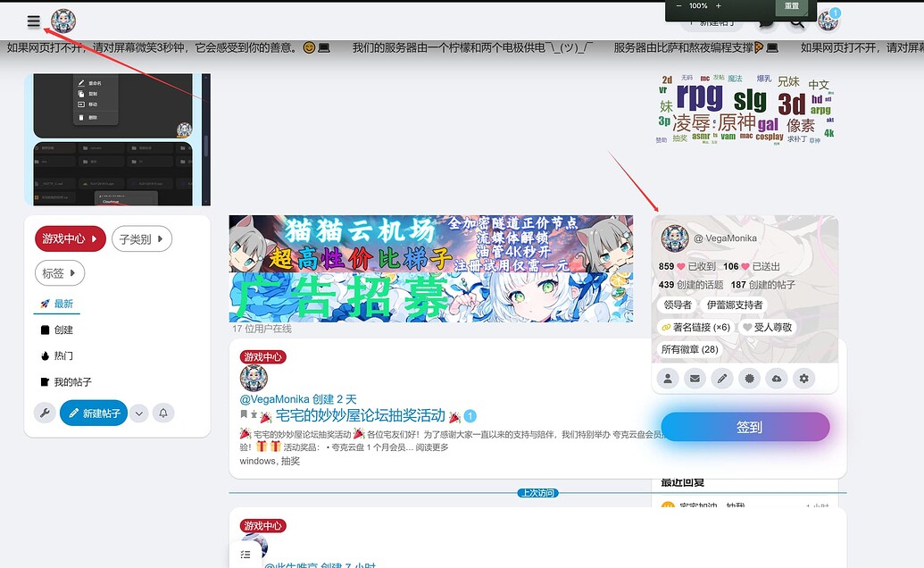Click the cloud upload icon in profile card

pos(777,379)
